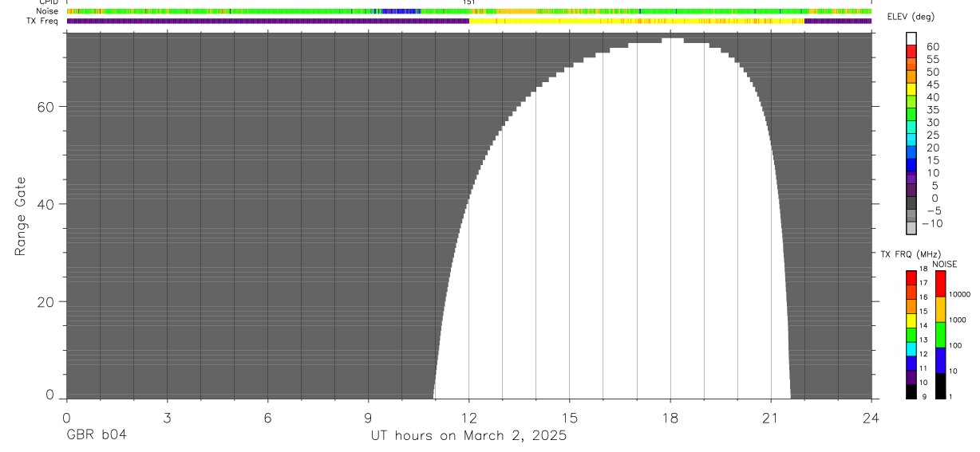Click the 'GBR b04' radar beam label
Screen dimensions: 980x452
click(97, 435)
